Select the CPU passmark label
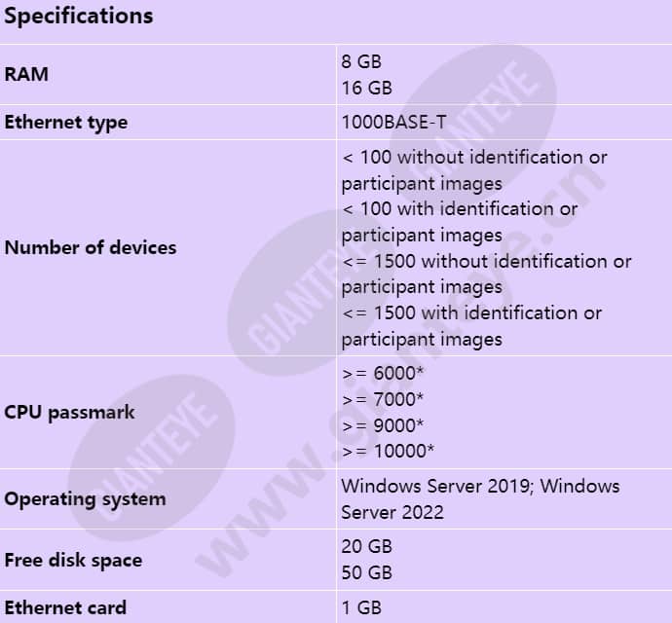 coord(69,413)
